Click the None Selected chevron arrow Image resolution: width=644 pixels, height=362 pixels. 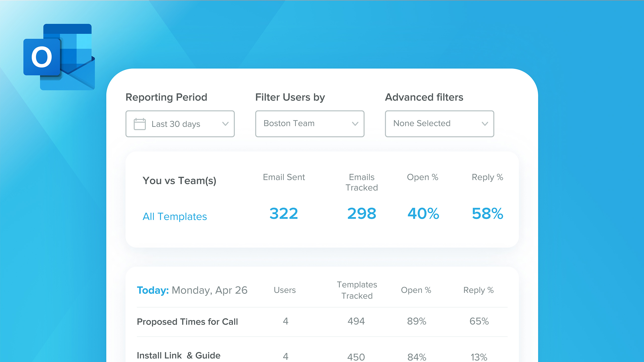click(485, 124)
